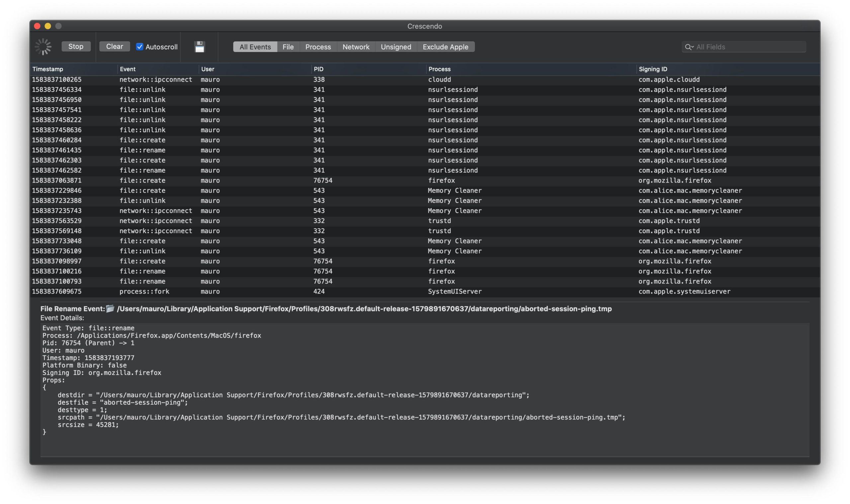This screenshot has width=850, height=504.
Task: Click the folder icon beside the rename path
Action: (109, 309)
